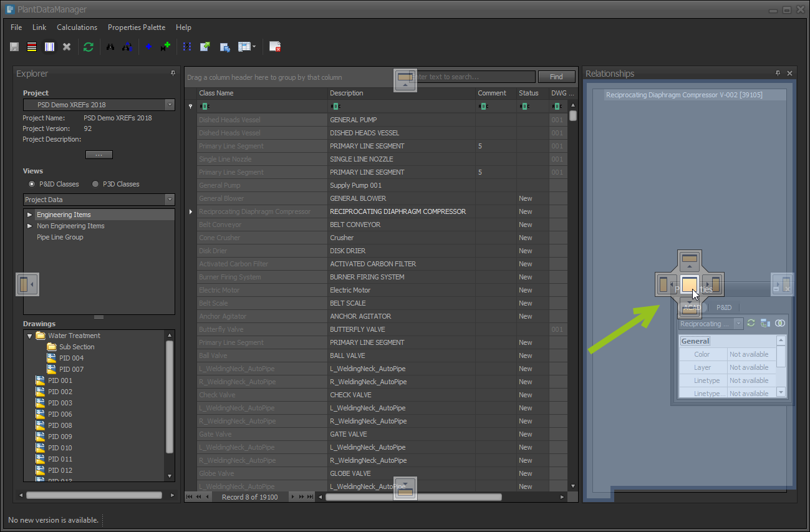
Task: Close the Relationships panel
Action: pyautogui.click(x=789, y=74)
